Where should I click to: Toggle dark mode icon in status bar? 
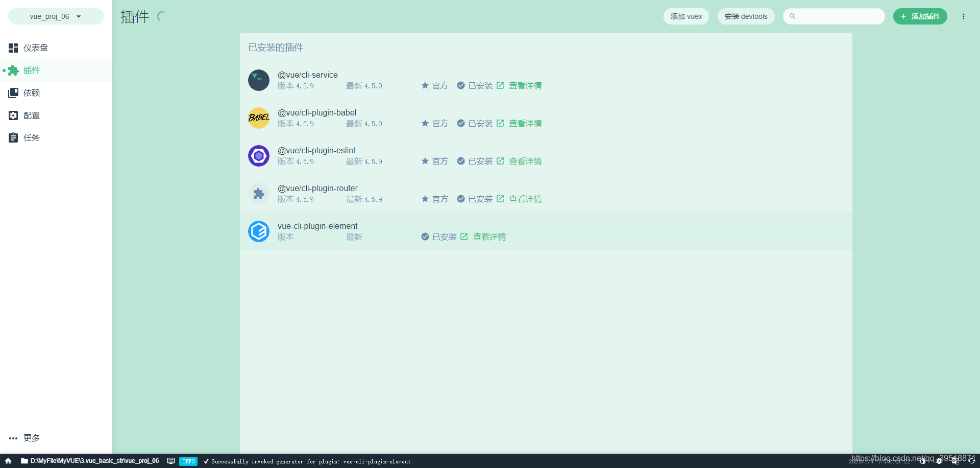[x=923, y=461]
